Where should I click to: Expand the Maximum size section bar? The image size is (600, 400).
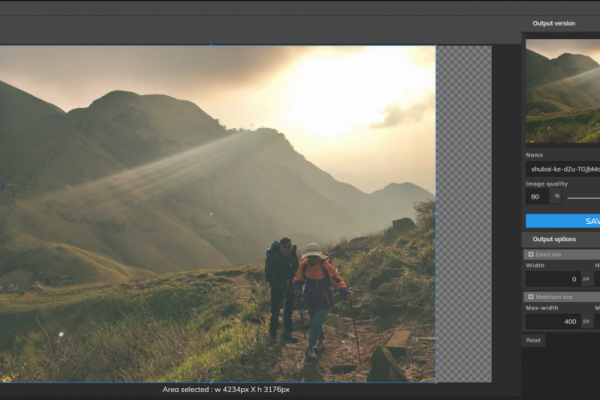[x=562, y=297]
